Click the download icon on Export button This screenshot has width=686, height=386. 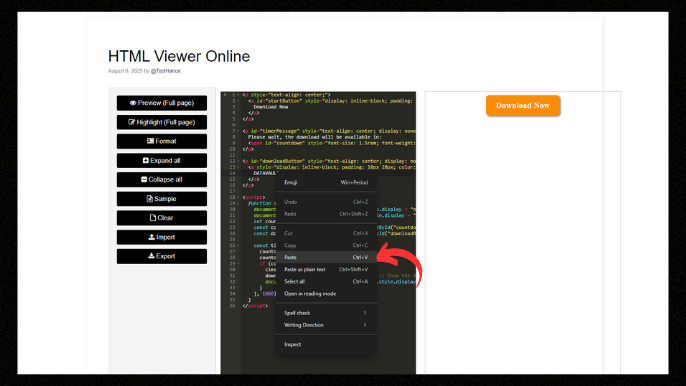(151, 256)
